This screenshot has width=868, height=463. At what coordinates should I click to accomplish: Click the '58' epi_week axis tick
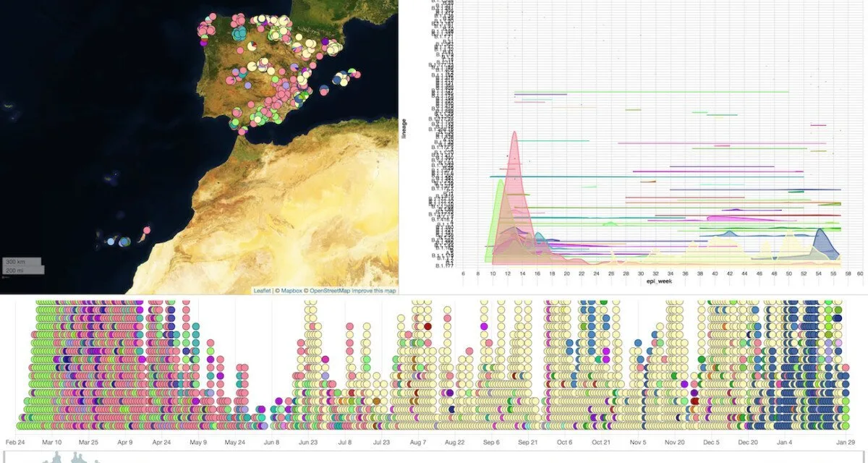pos(848,274)
